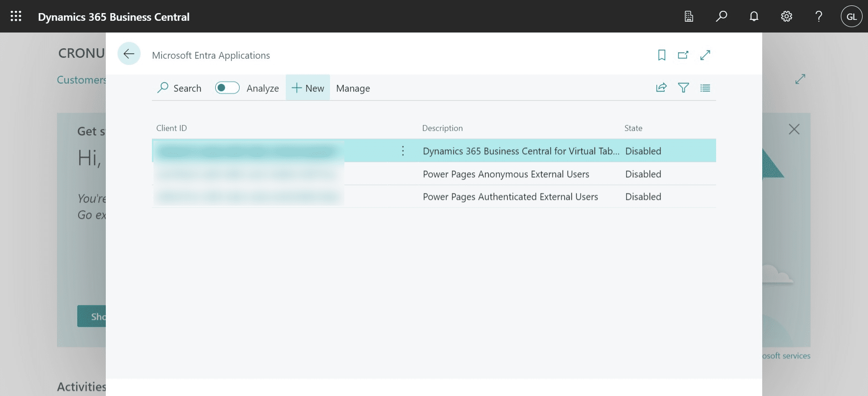This screenshot has width=868, height=396.
Task: Switch the list layout view icon
Action: click(x=705, y=88)
